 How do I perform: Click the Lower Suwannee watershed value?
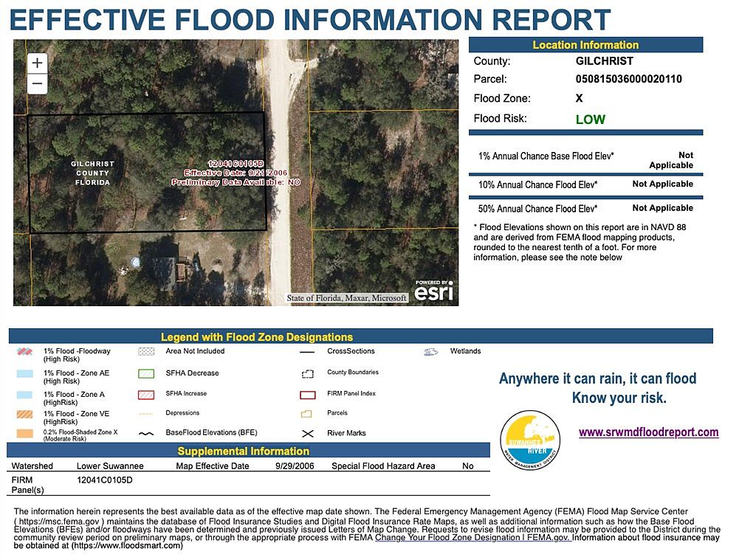pos(110,466)
